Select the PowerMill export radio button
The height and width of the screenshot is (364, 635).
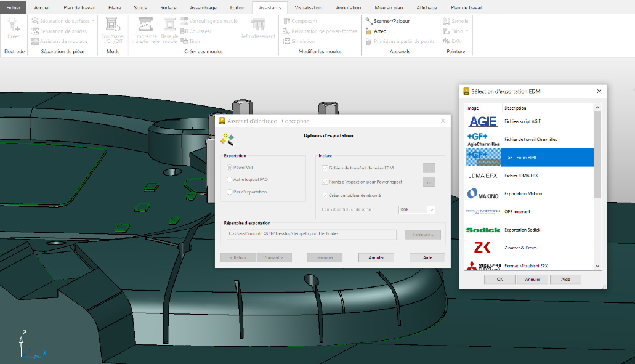tap(230, 168)
